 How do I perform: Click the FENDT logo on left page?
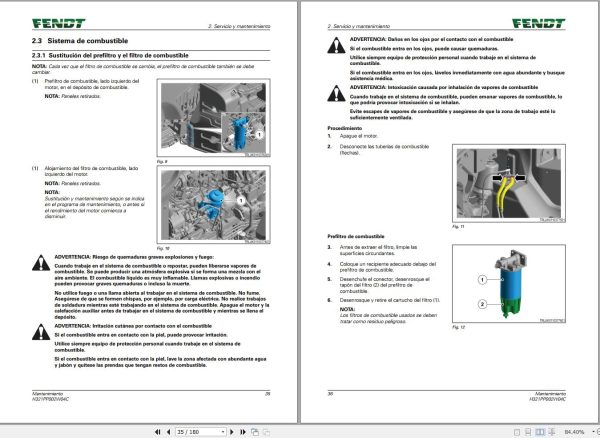pos(59,23)
